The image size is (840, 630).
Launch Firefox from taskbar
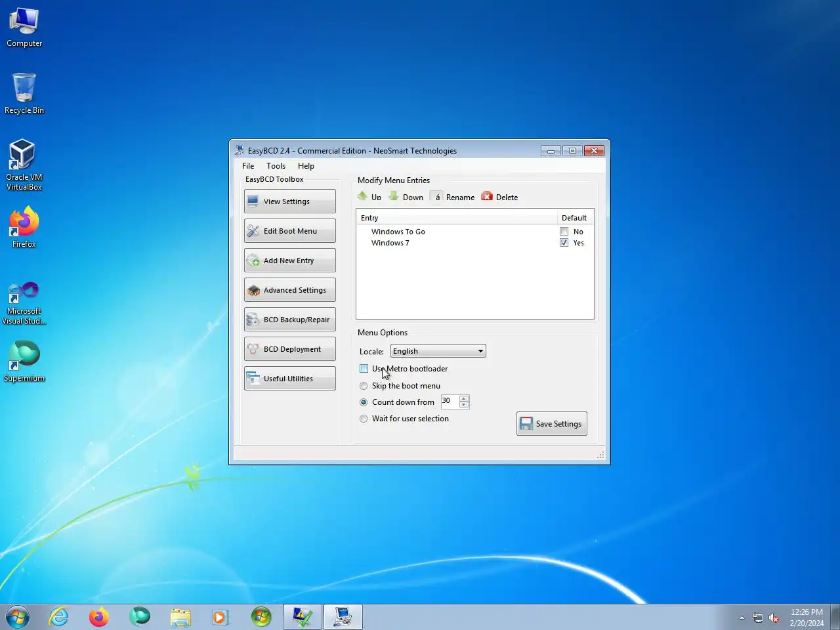(x=99, y=617)
